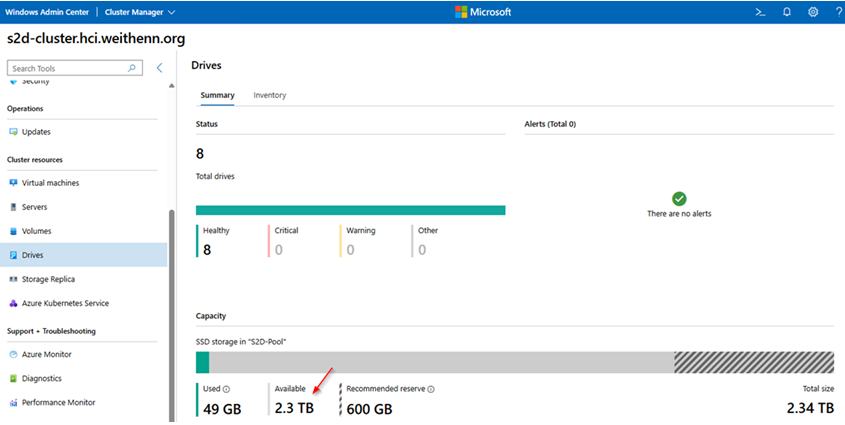This screenshot has height=425, width=845.
Task: Click the Servers sidebar icon
Action: 13,207
